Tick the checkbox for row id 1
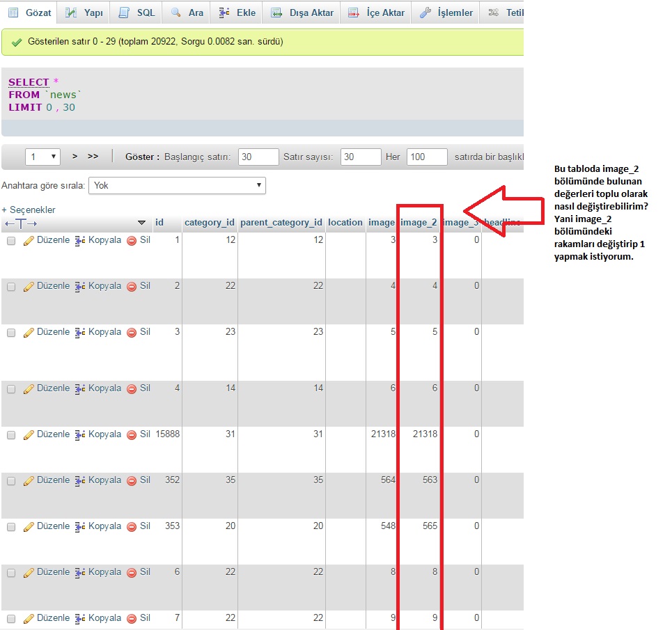The height and width of the screenshot is (630, 672). (x=11, y=241)
